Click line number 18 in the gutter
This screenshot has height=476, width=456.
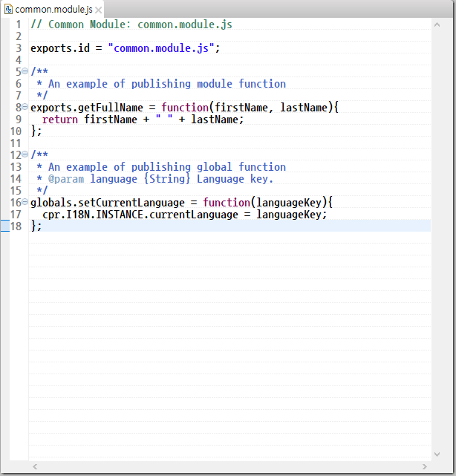coord(16,226)
